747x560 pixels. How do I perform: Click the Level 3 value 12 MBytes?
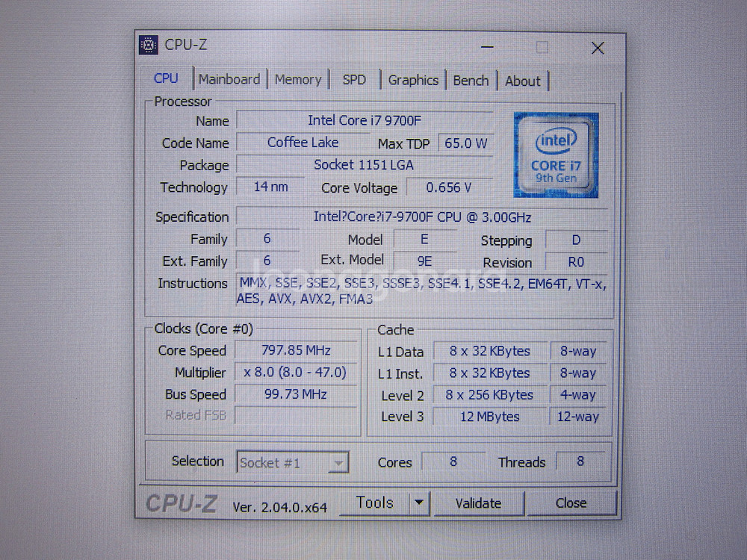point(490,417)
